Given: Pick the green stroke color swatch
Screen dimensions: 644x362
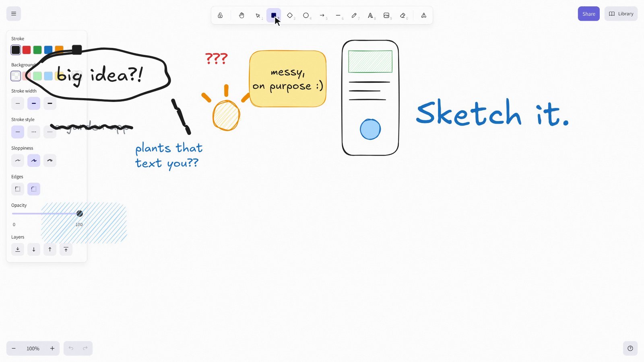Looking at the screenshot, I should tap(37, 50).
